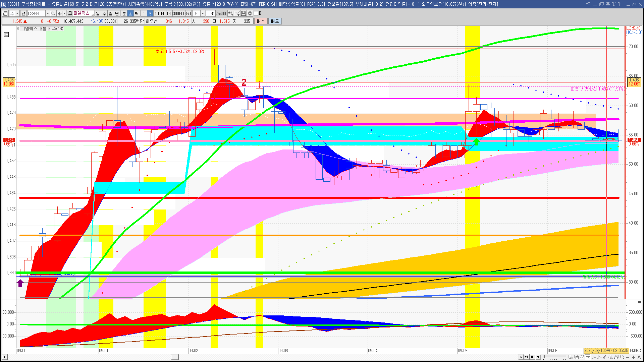Click the save chart floppy icon
644x362 pixels.
pyautogui.click(x=244, y=13)
